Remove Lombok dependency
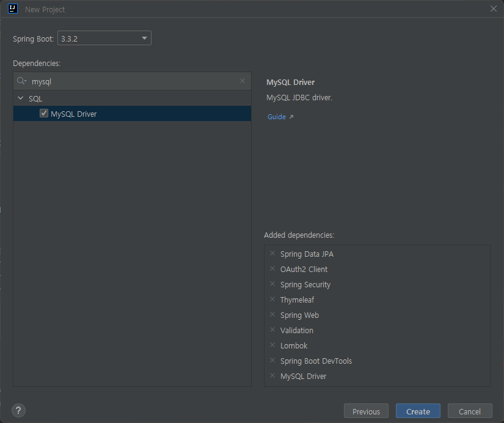This screenshot has height=423, width=504. pyautogui.click(x=272, y=345)
